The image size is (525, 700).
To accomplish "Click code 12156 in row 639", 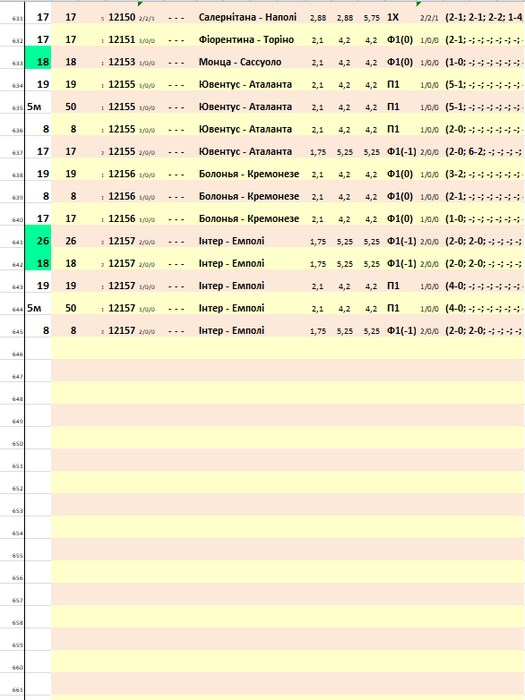I will [121, 196].
